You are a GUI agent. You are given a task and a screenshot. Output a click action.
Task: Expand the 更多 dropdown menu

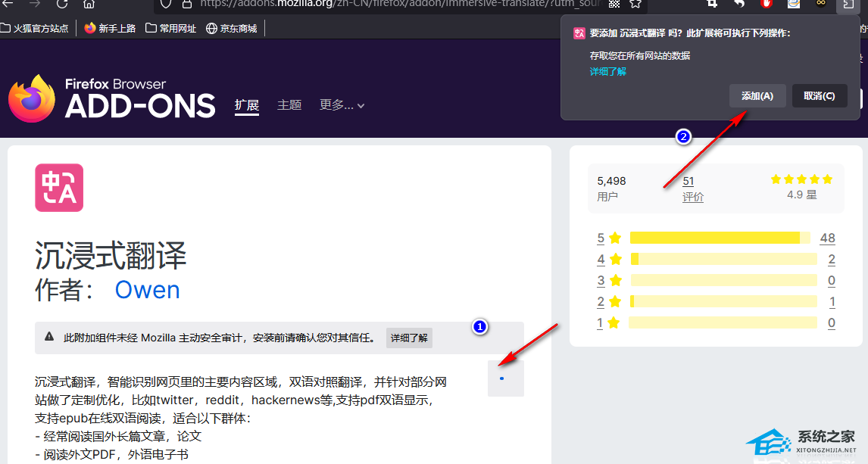(x=342, y=105)
